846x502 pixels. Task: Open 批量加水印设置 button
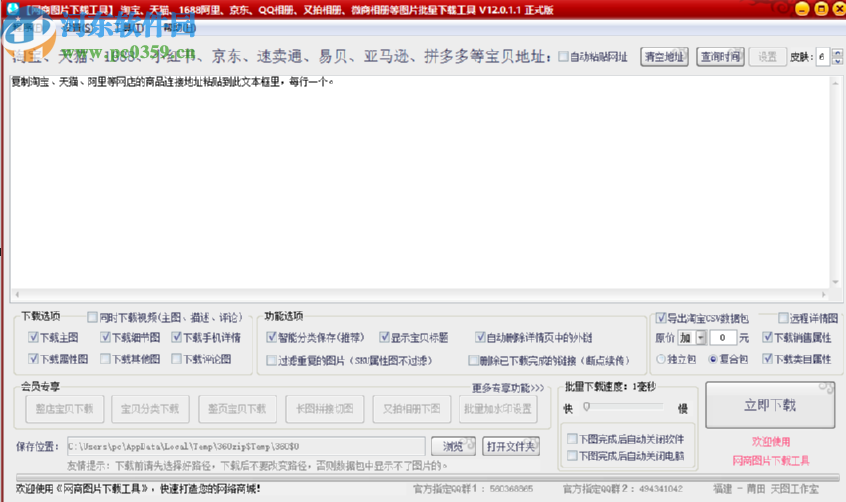click(498, 409)
